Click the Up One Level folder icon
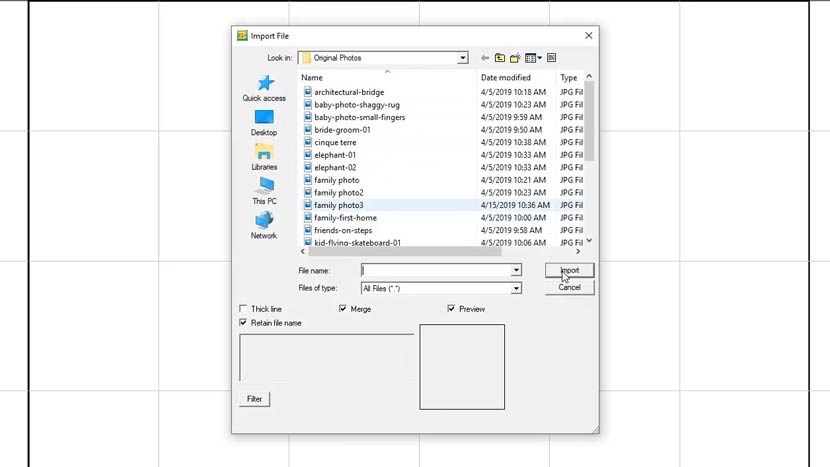830x467 pixels. pyautogui.click(x=500, y=58)
